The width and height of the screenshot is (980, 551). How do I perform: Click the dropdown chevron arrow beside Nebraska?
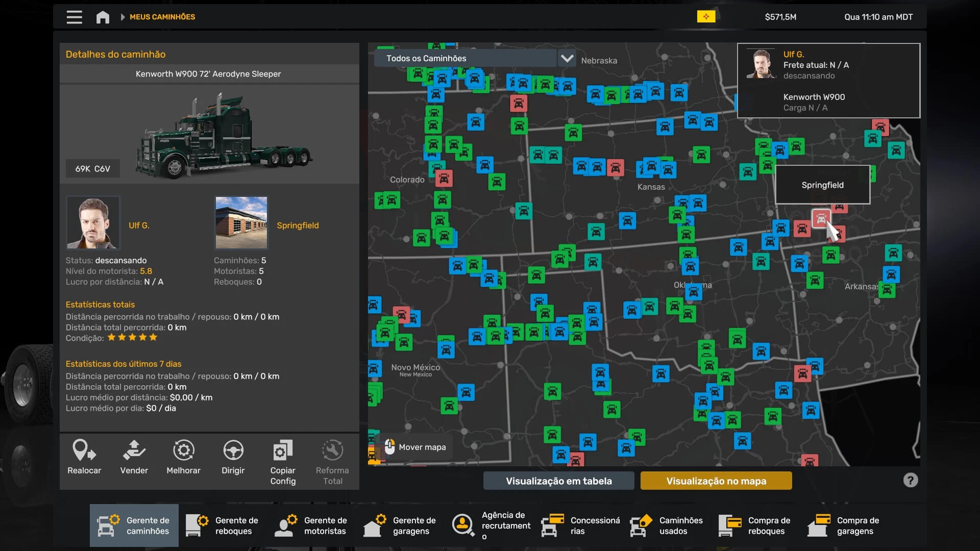point(567,58)
